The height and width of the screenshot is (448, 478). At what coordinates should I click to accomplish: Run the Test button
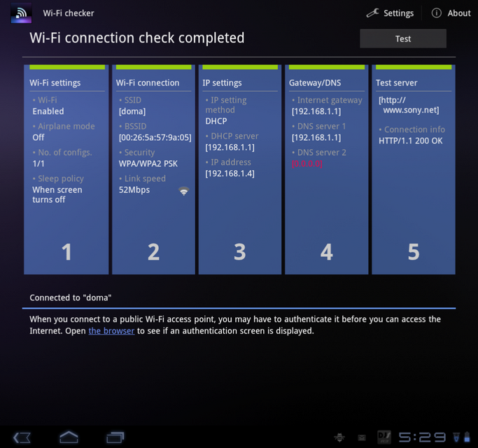(403, 38)
